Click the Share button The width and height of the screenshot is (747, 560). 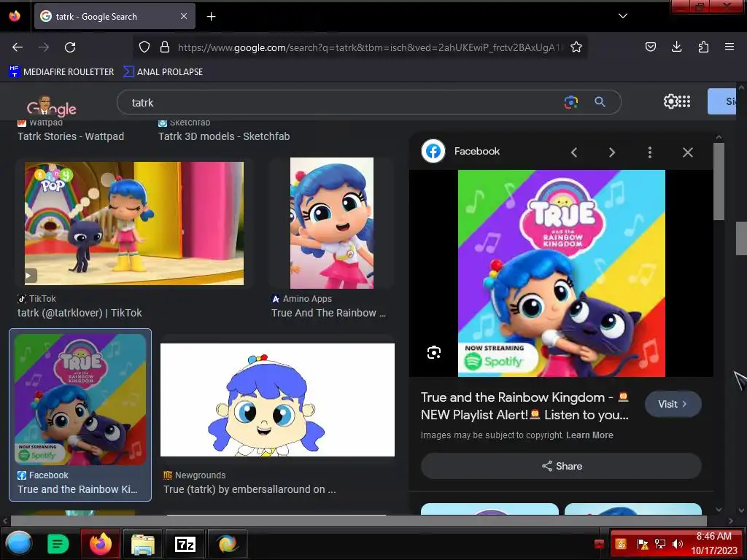click(x=561, y=466)
